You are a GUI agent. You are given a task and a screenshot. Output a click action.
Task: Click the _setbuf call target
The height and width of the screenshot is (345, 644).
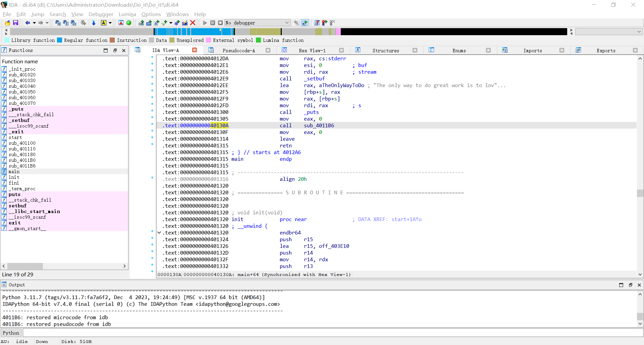(x=314, y=78)
